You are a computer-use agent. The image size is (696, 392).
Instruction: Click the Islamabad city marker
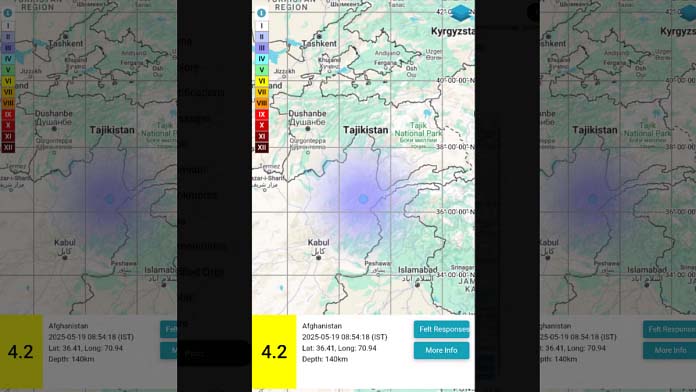click(x=417, y=285)
